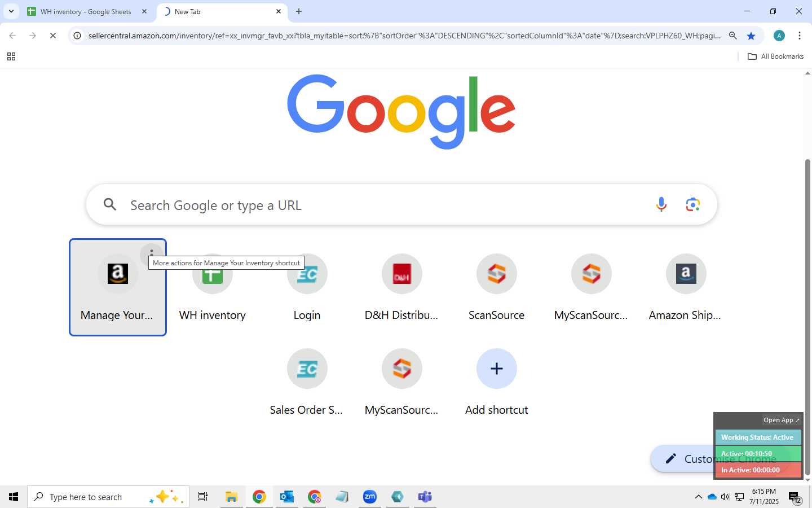The height and width of the screenshot is (508, 812).
Task: Click the 6:15 PM 7/11/2025 taskbar clock
Action: click(764, 497)
